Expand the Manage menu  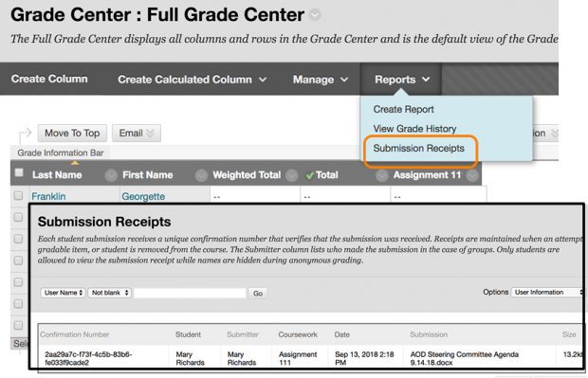pos(321,80)
